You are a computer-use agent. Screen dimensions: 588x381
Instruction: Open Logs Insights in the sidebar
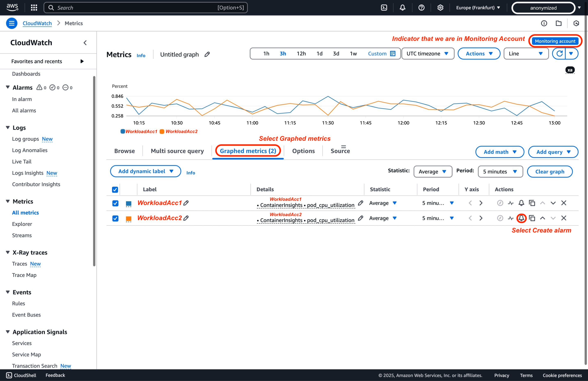point(28,173)
